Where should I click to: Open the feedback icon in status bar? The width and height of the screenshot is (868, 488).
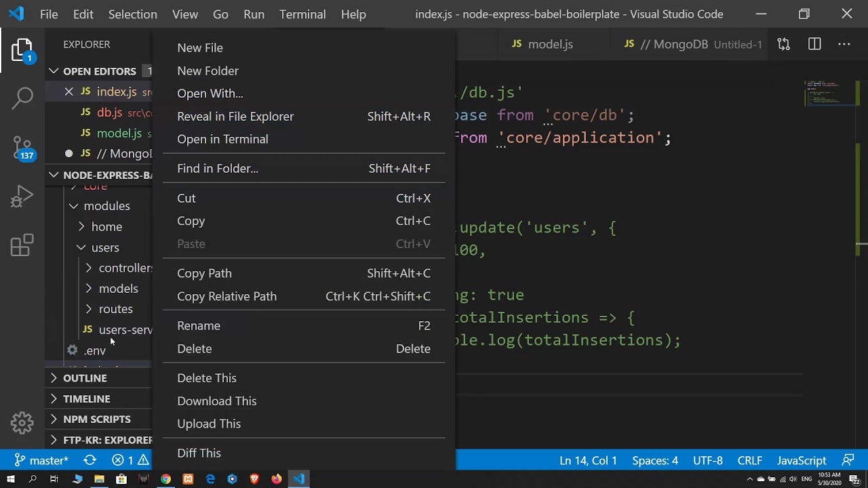(848, 460)
